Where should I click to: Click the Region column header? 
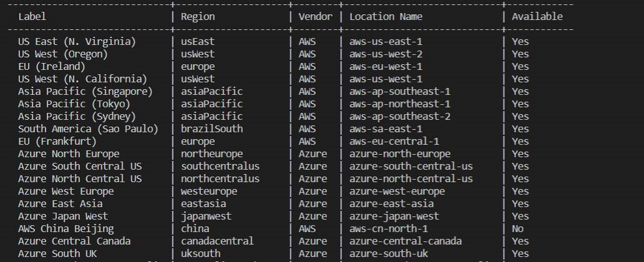(x=198, y=17)
